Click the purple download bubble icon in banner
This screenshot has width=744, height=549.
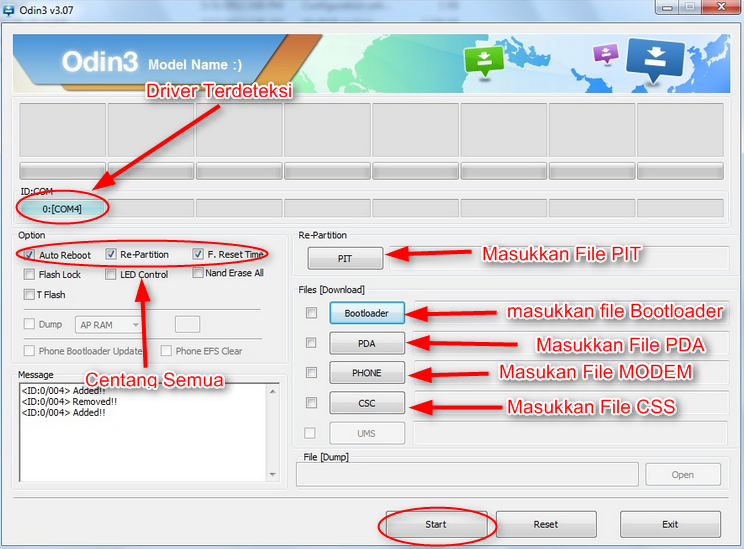click(x=606, y=54)
